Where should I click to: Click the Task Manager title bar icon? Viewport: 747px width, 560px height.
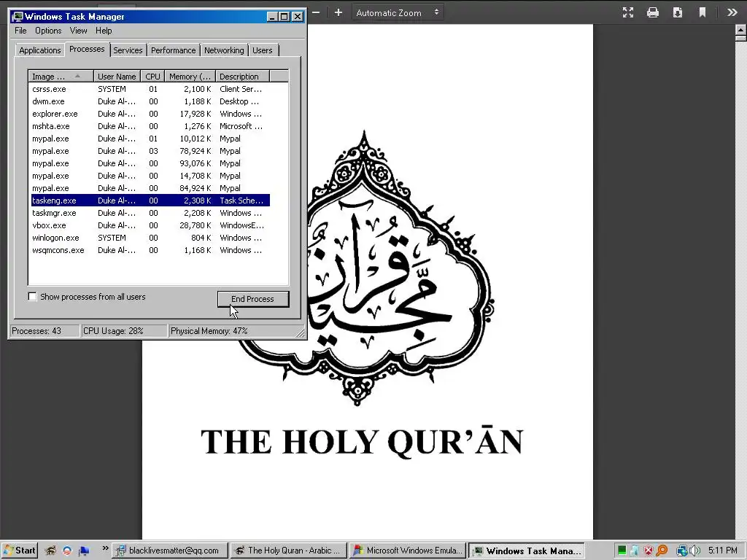18,17
